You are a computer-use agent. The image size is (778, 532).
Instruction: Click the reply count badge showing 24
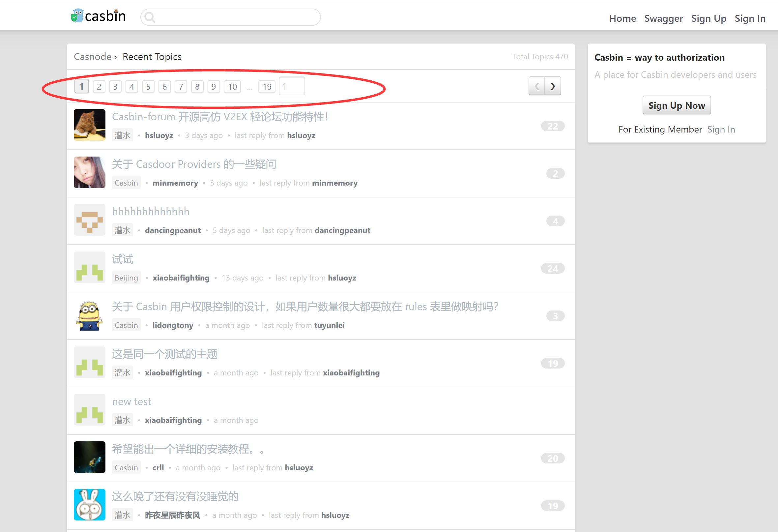[x=552, y=268]
